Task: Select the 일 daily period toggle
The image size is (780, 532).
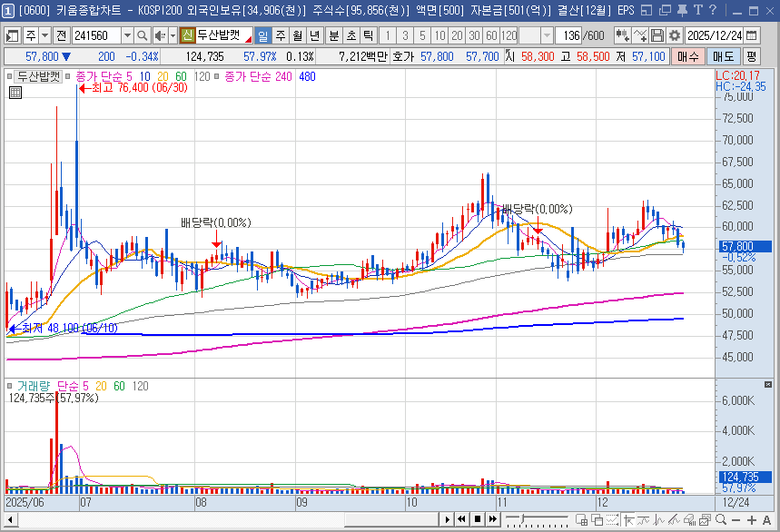Action: click(x=263, y=35)
